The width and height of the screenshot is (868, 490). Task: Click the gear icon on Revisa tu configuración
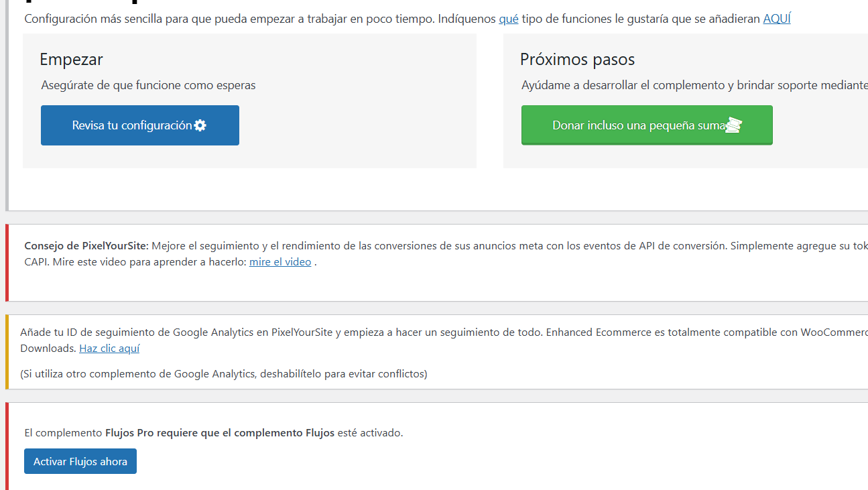click(200, 125)
